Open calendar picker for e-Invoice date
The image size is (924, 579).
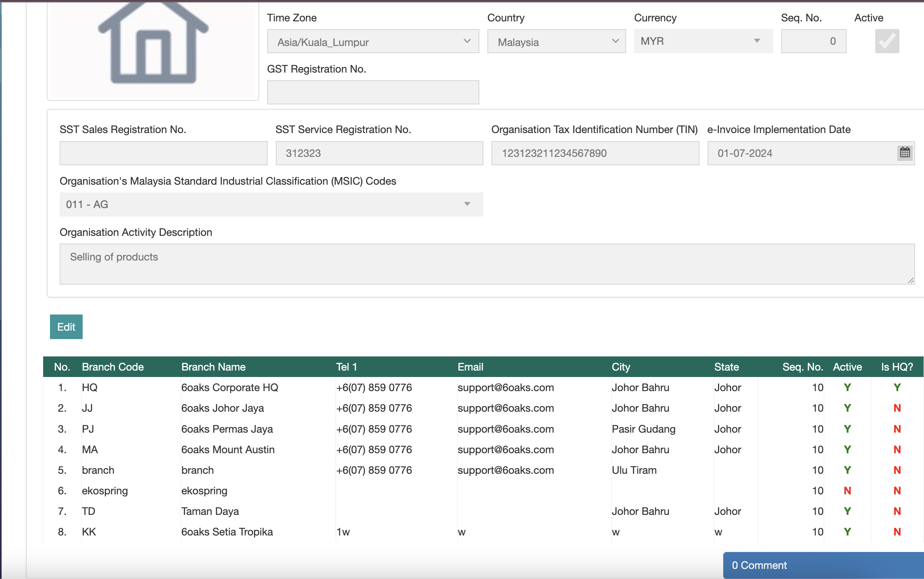905,152
